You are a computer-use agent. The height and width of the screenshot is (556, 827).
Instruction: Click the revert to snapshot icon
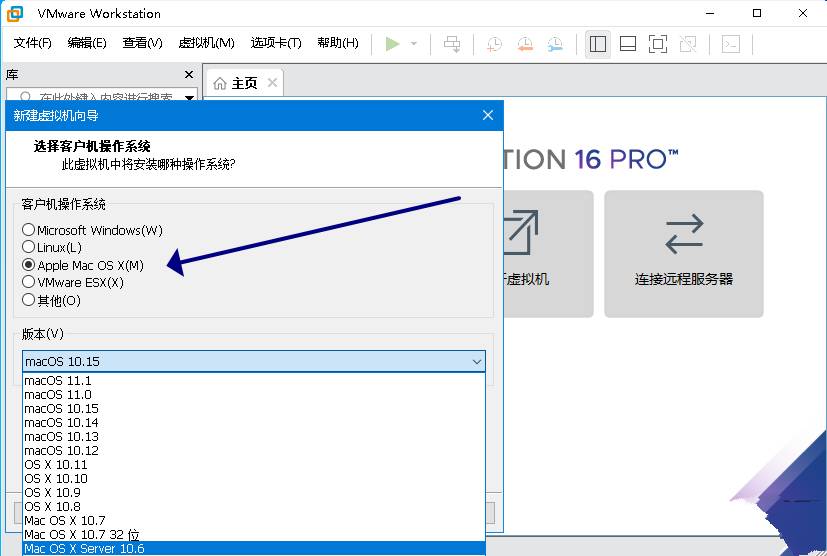pos(525,44)
